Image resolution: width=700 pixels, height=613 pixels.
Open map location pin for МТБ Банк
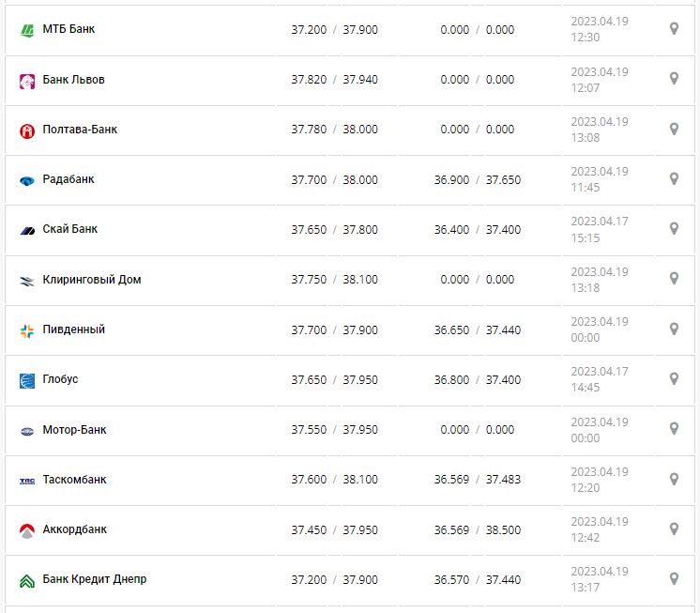click(674, 29)
